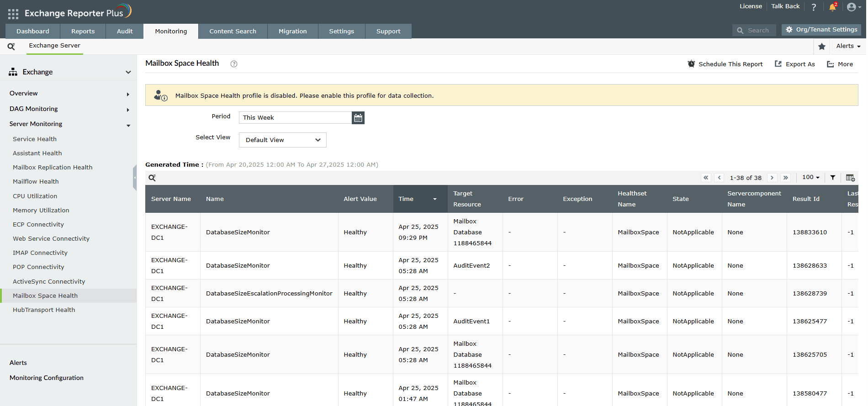Open Org/Tenant Settings
The image size is (868, 406).
pyautogui.click(x=821, y=30)
